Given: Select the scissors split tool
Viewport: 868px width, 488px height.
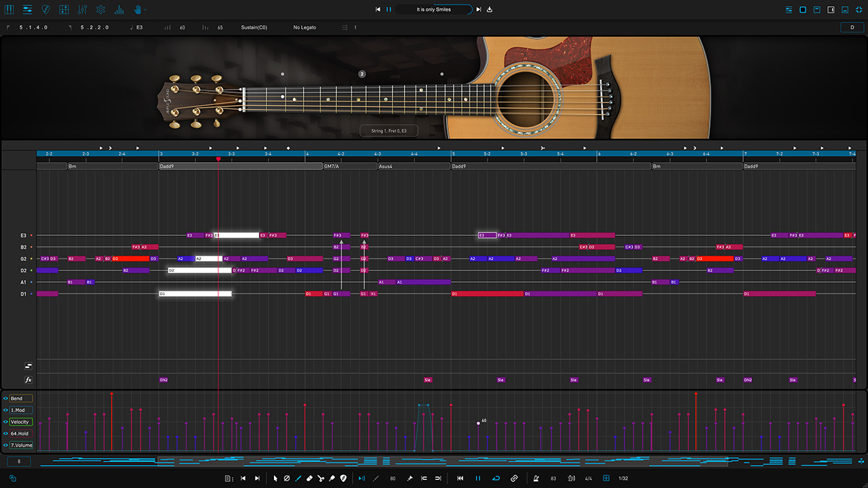Looking at the screenshot, I should tap(321, 479).
